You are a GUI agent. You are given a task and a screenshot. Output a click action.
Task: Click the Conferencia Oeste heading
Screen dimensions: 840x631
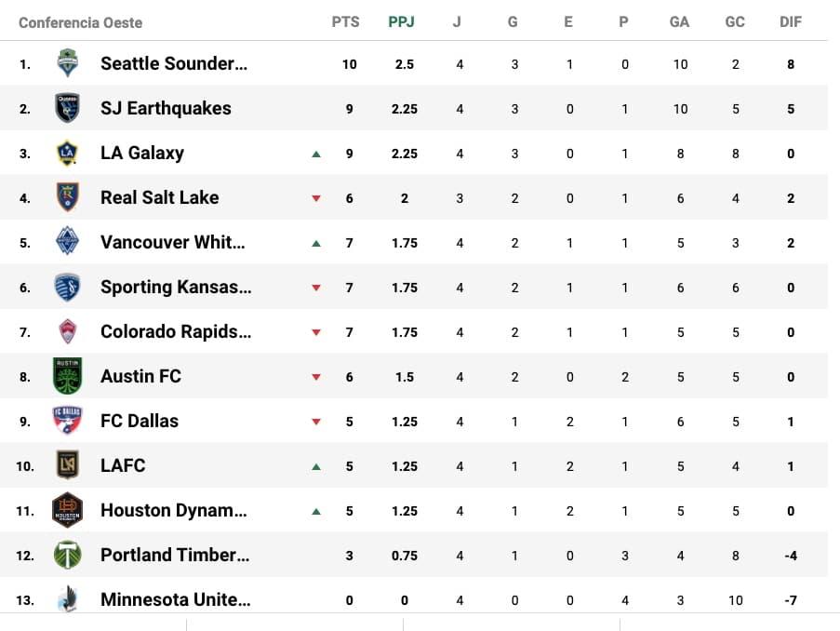tap(81, 21)
